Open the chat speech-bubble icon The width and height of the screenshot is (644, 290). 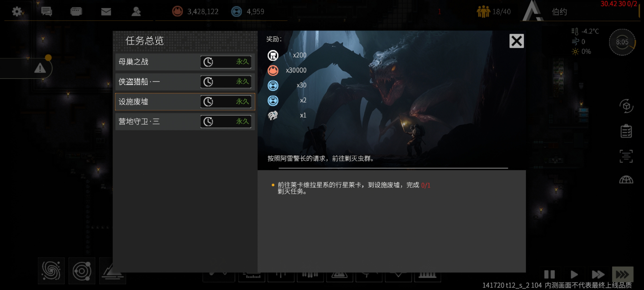click(x=46, y=12)
